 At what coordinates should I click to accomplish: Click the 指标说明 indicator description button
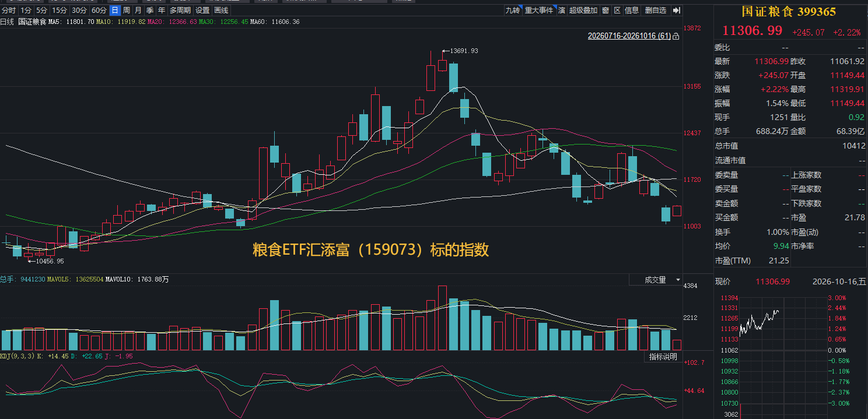[664, 357]
